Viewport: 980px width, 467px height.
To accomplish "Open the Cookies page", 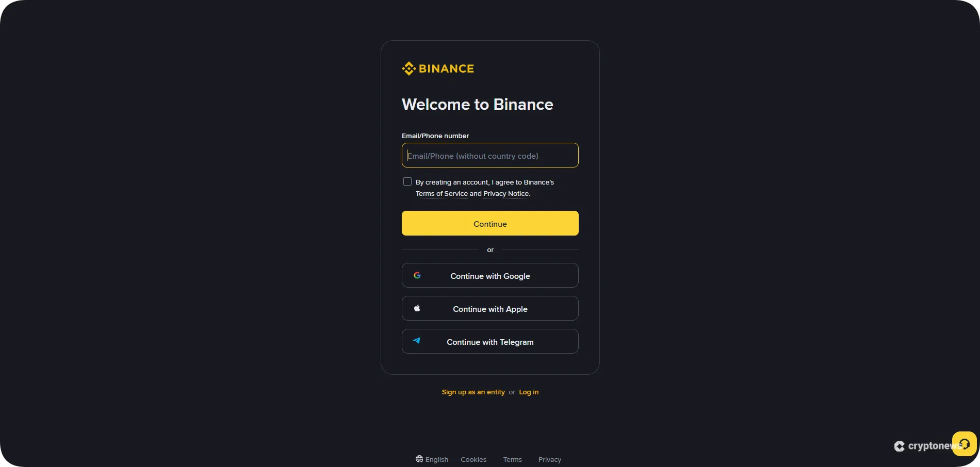I will (473, 459).
